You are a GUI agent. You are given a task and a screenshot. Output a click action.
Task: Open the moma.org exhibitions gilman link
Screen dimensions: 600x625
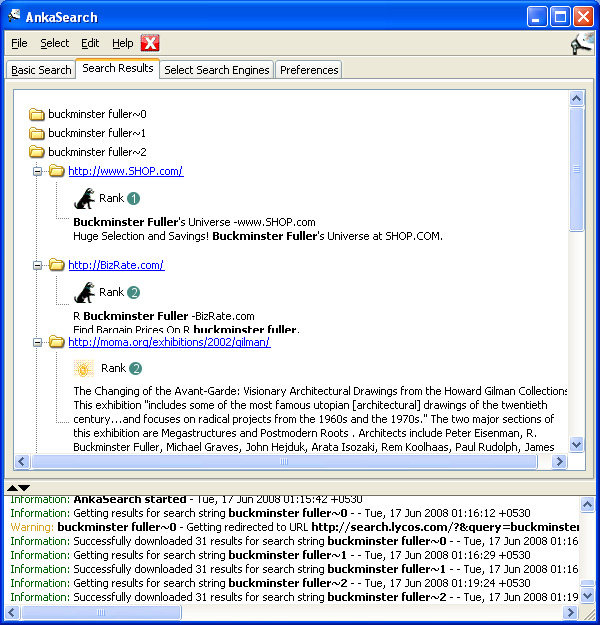click(x=168, y=342)
